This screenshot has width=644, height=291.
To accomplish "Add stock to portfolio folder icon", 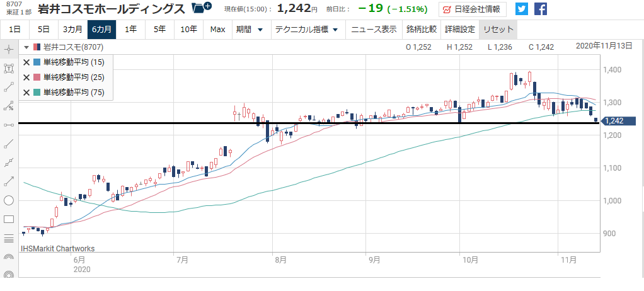I will [x=202, y=8].
